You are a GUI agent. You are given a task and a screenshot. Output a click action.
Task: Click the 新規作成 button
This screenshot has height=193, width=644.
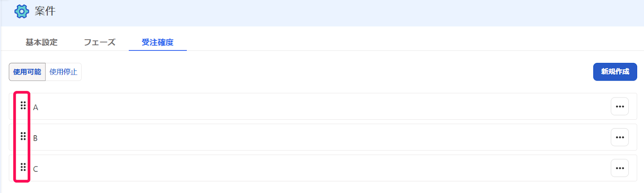click(615, 72)
